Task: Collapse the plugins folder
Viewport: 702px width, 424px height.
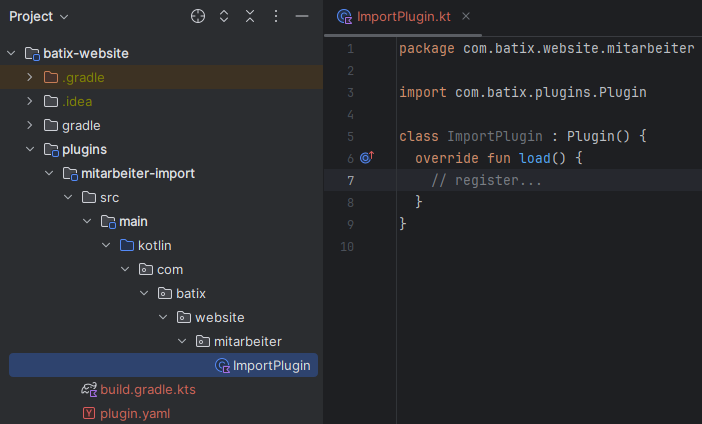Action: [x=30, y=150]
